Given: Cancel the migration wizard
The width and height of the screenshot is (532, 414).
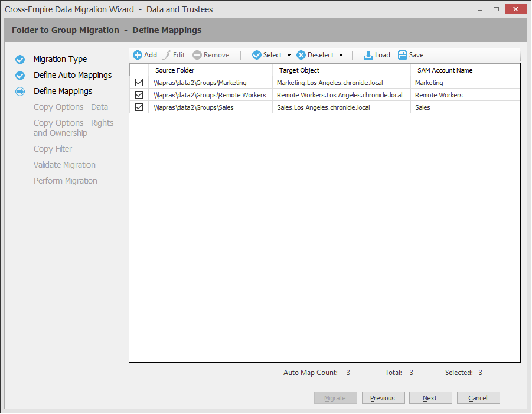Looking at the screenshot, I should pos(478,398).
